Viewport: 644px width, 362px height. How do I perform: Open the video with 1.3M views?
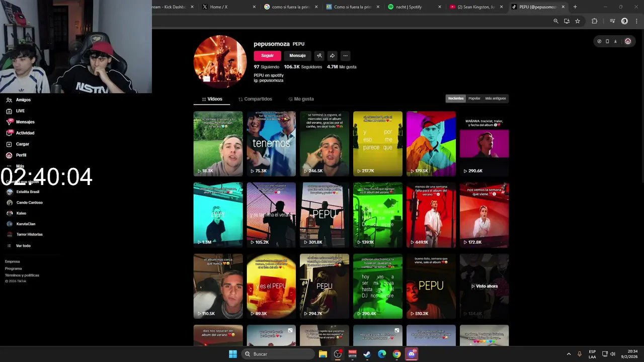tap(218, 215)
